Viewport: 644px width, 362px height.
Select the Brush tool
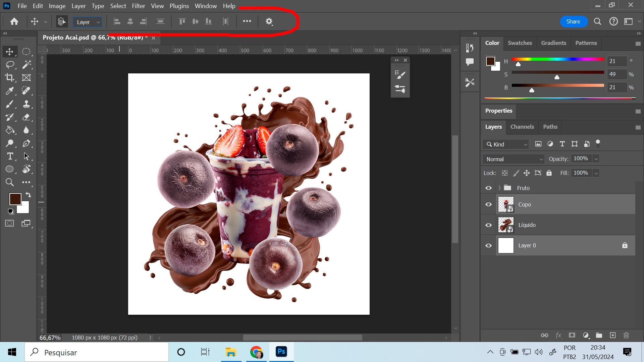10,104
